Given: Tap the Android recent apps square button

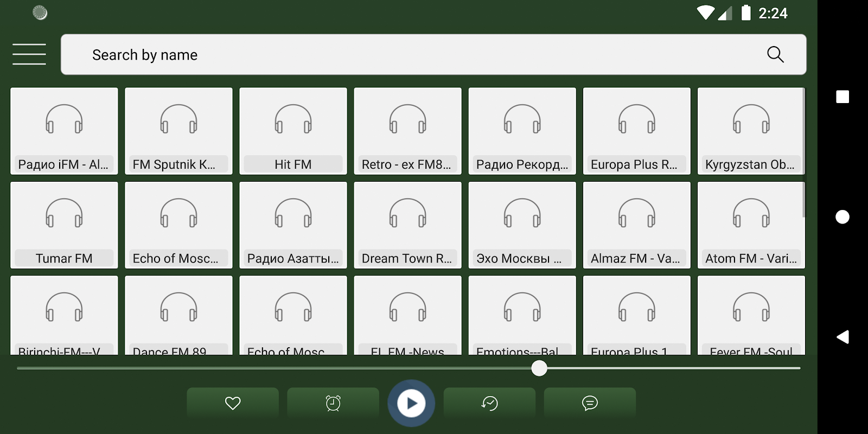Looking at the screenshot, I should pos(843,97).
